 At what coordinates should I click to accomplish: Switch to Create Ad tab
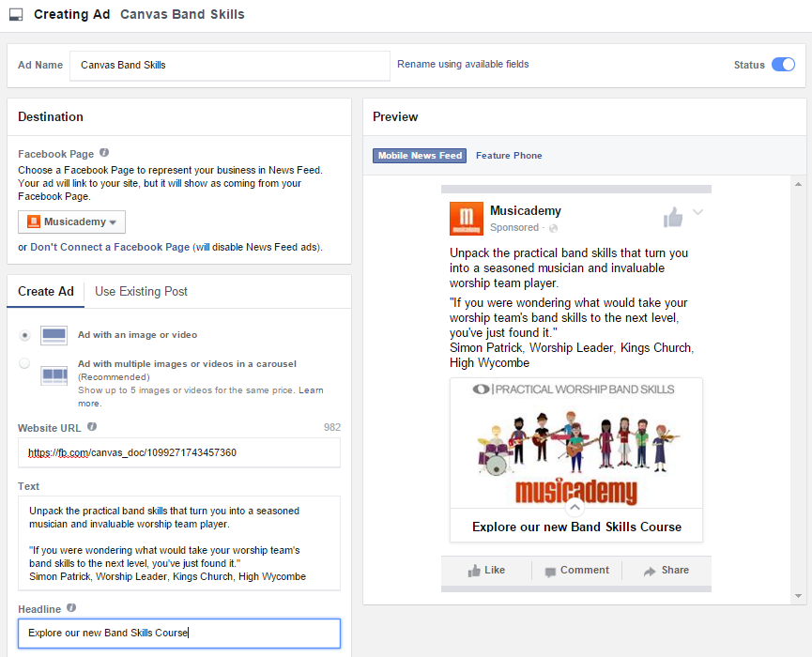[46, 292]
